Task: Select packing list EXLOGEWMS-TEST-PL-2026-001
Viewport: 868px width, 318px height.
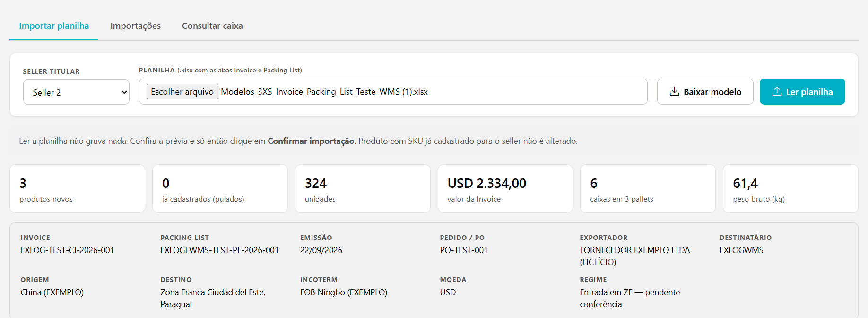Action: [x=219, y=250]
